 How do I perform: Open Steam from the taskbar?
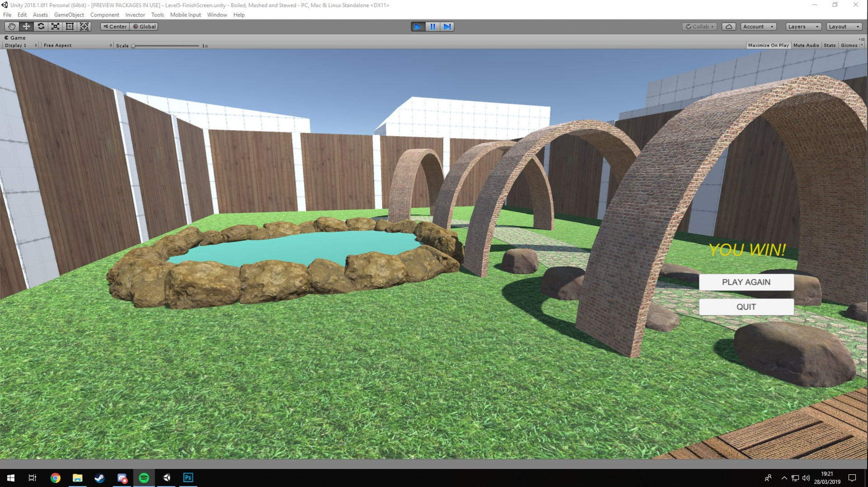[x=99, y=478]
